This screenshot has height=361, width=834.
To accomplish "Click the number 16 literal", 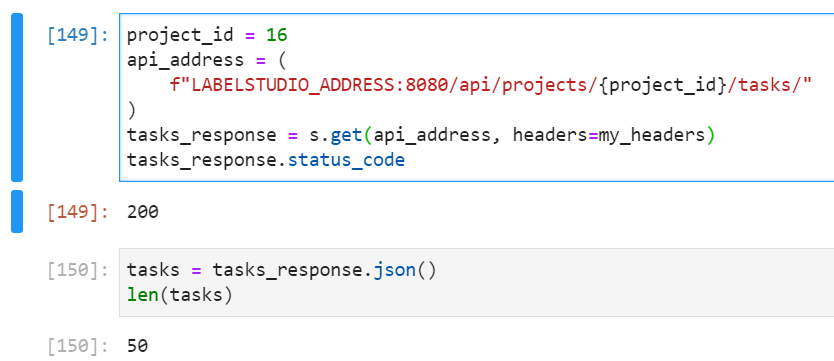I will tap(277, 35).
